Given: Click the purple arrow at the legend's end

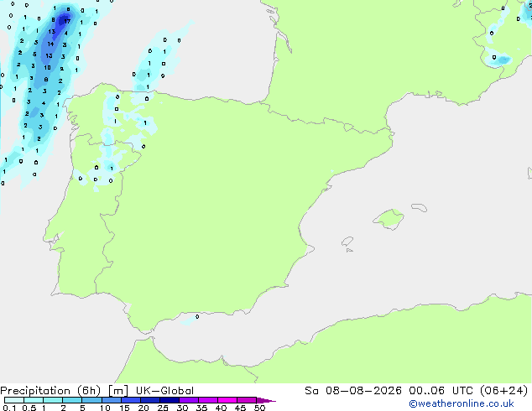Looking at the screenshot, I should (266, 400).
